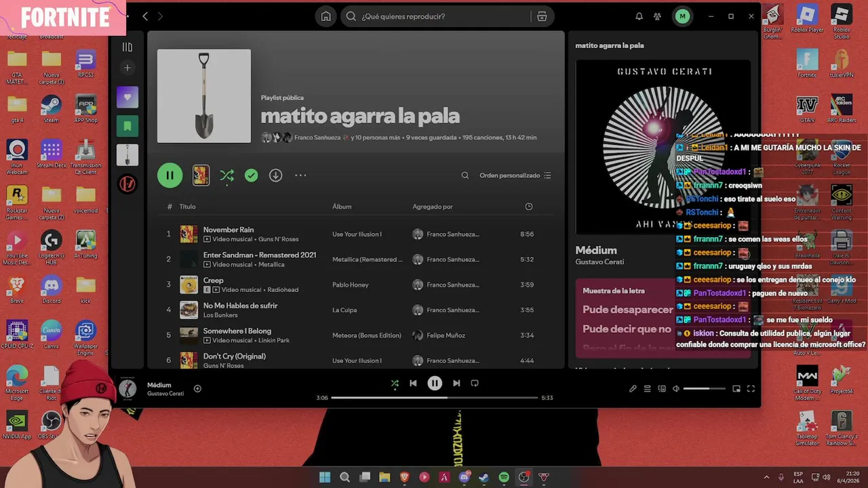Screen dimensions: 868x488
Task: Sort by duration clock icon
Action: [x=529, y=207]
